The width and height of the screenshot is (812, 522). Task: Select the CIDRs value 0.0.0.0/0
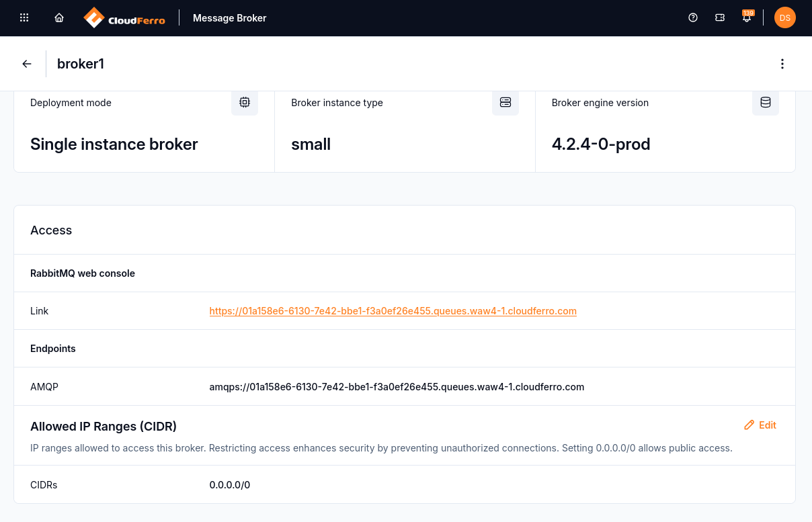230,485
